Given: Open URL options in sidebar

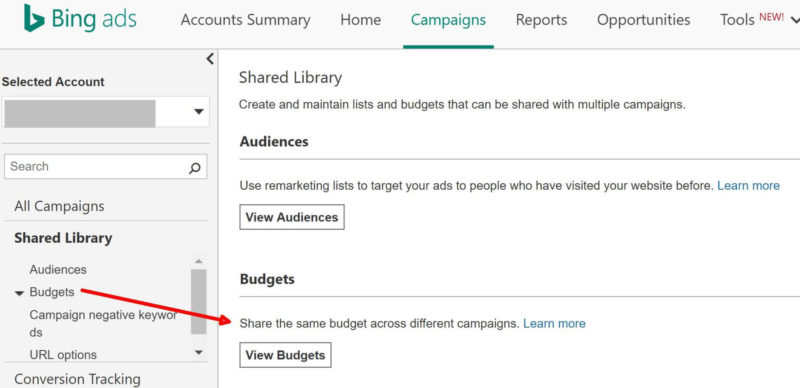Looking at the screenshot, I should click(x=63, y=354).
